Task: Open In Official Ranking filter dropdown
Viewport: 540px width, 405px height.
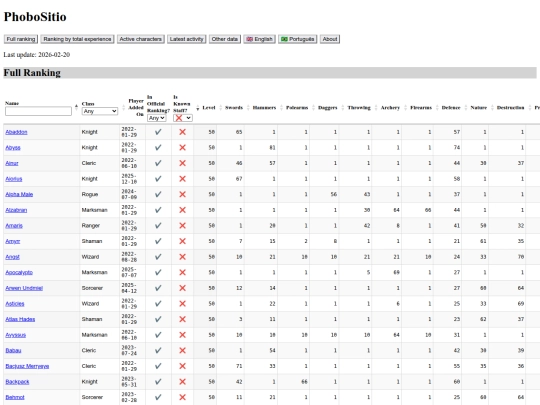Action: pos(157,118)
